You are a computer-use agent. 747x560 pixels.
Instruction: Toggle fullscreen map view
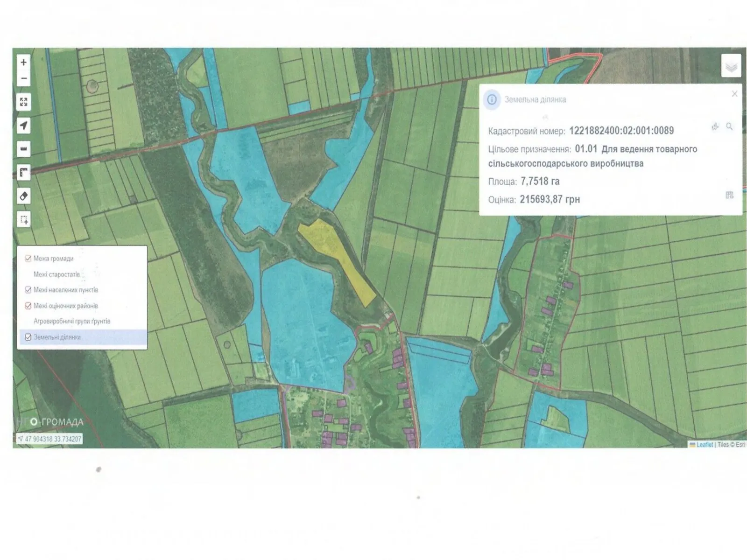tap(24, 102)
